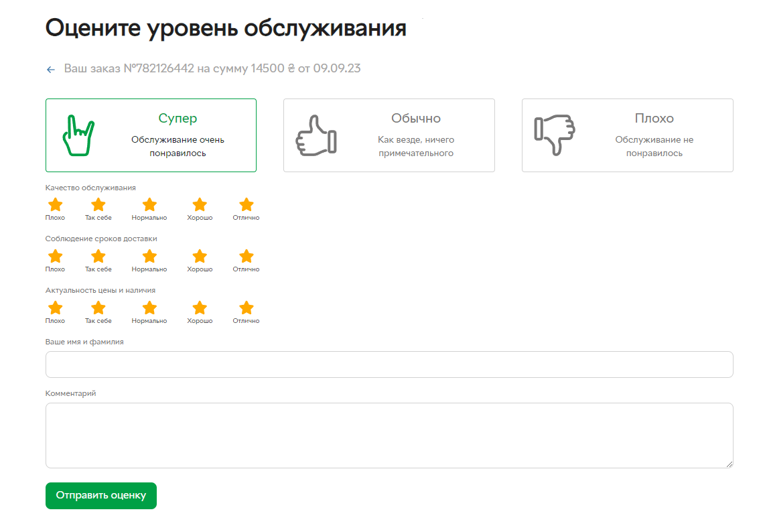Click inside the Комментарий text area

pyautogui.click(x=389, y=435)
